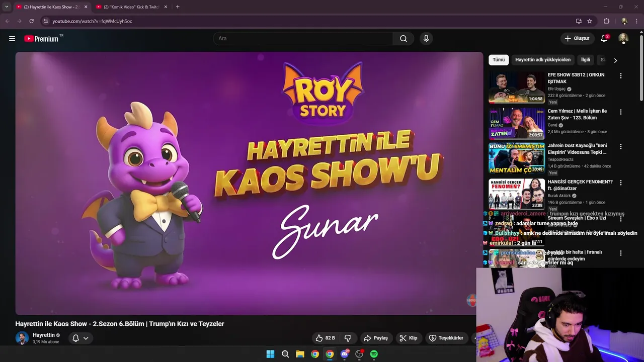Image resolution: width=644 pixels, height=362 pixels.
Task: View site information icon in address bar
Action: [x=45, y=21]
